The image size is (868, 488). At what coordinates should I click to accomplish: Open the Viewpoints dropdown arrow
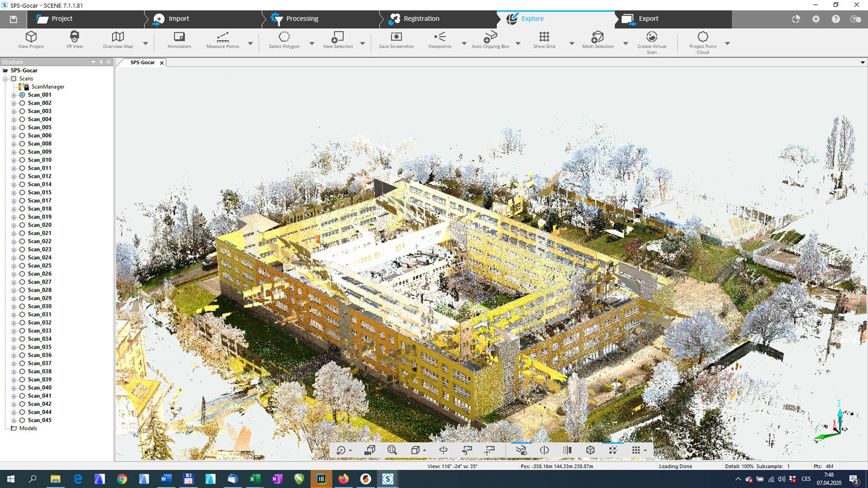tap(464, 43)
